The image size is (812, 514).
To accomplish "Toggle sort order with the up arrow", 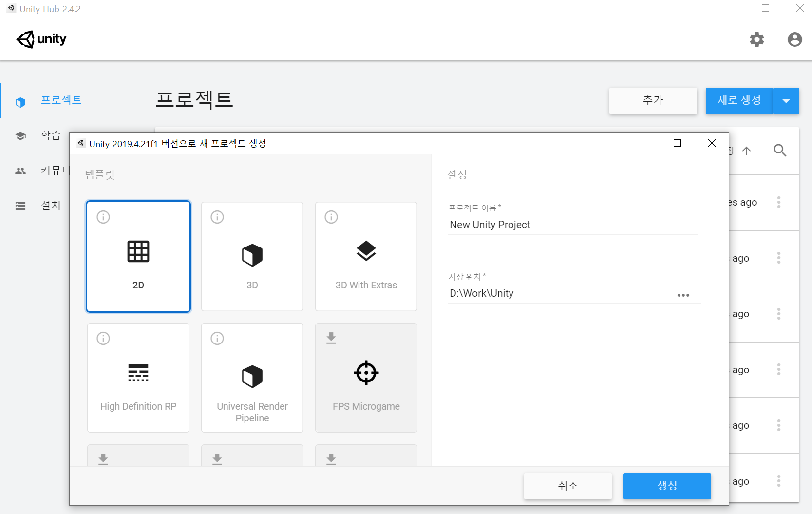I will click(x=746, y=151).
